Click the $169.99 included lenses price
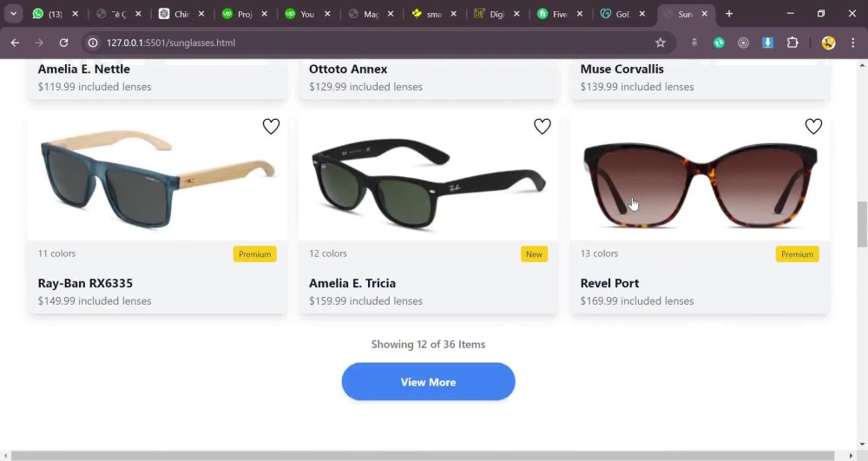 (636, 301)
